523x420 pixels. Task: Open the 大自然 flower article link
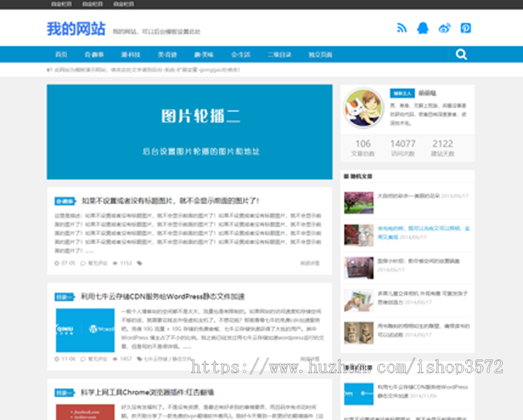408,196
